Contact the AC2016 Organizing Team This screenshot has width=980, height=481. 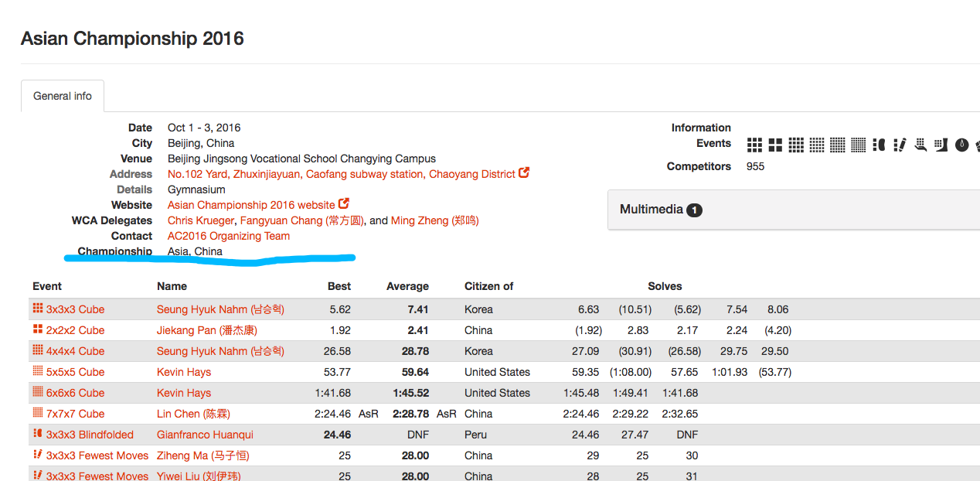[229, 236]
